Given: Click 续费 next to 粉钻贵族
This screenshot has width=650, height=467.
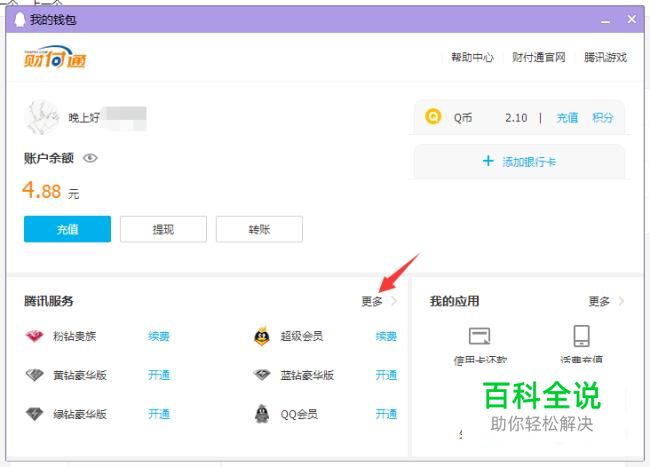Looking at the screenshot, I should (x=159, y=336).
